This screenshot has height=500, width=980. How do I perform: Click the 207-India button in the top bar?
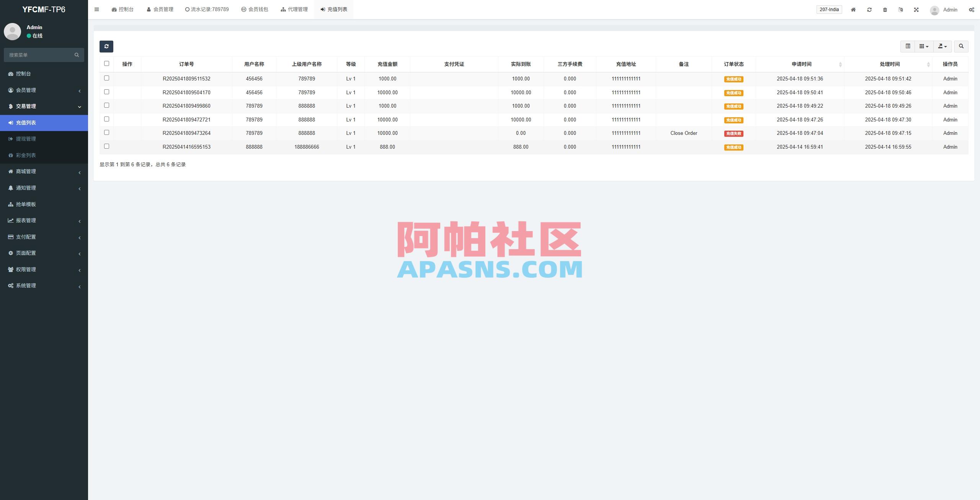click(x=829, y=9)
